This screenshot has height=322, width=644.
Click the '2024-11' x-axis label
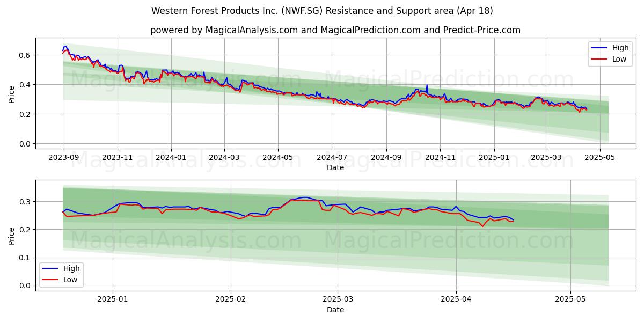440,158
